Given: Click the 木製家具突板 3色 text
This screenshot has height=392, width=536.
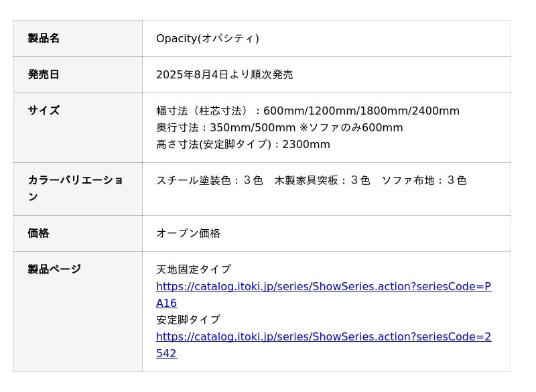Looking at the screenshot, I should point(322,180).
